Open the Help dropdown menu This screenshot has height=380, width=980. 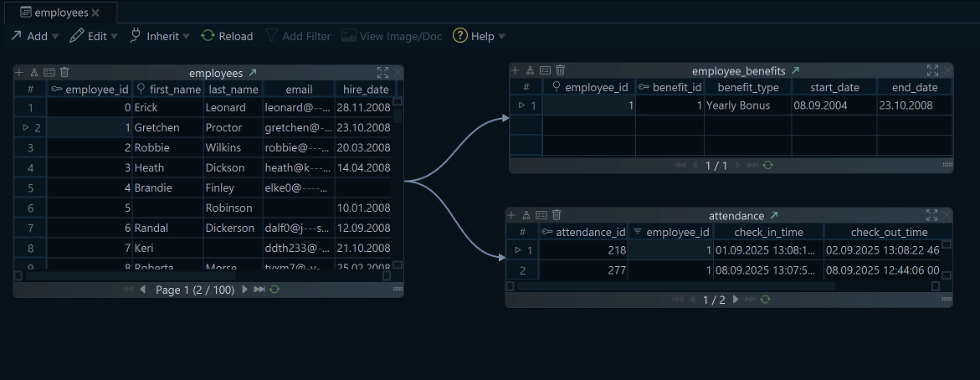480,36
